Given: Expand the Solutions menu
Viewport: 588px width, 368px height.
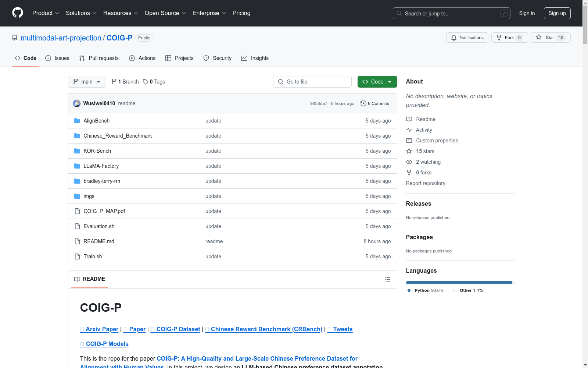Looking at the screenshot, I should (x=81, y=13).
